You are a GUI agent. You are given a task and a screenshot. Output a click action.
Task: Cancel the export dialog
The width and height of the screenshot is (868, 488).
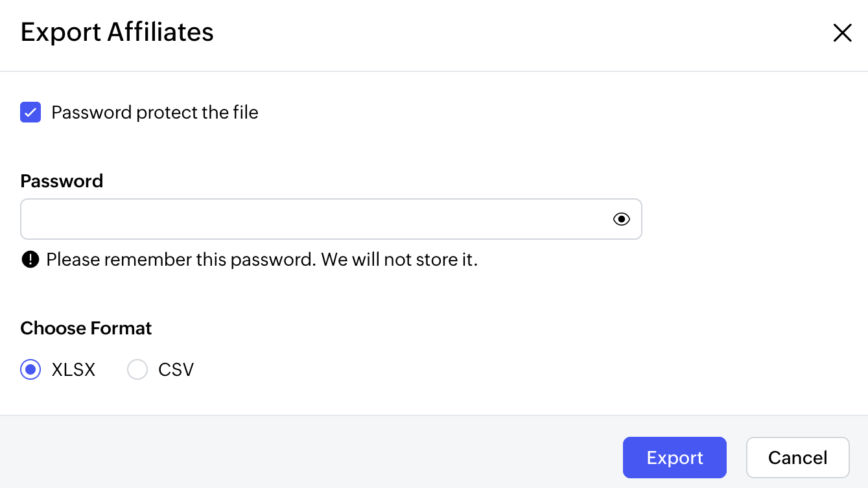(797, 458)
